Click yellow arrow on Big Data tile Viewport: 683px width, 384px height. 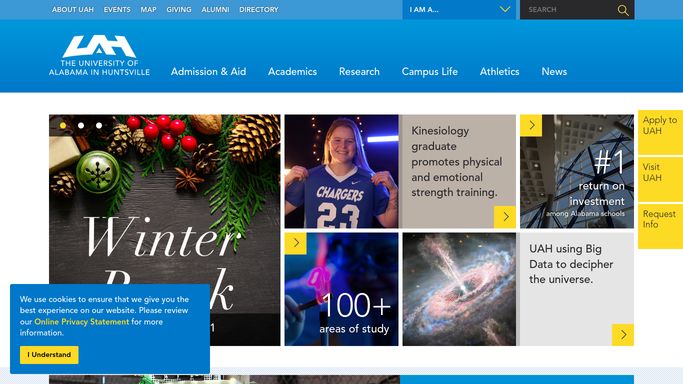[623, 335]
